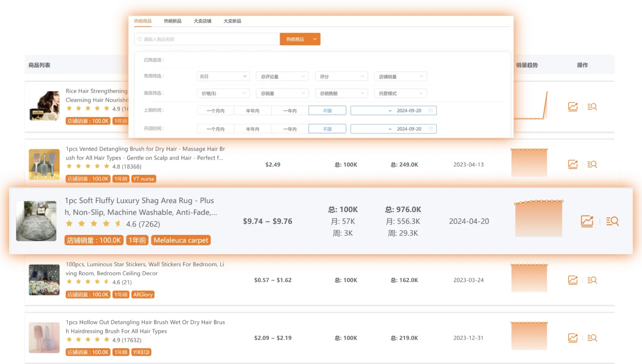The width and height of the screenshot is (642, 364).
Task: Click the $2.49 price cell
Action: coord(273,165)
